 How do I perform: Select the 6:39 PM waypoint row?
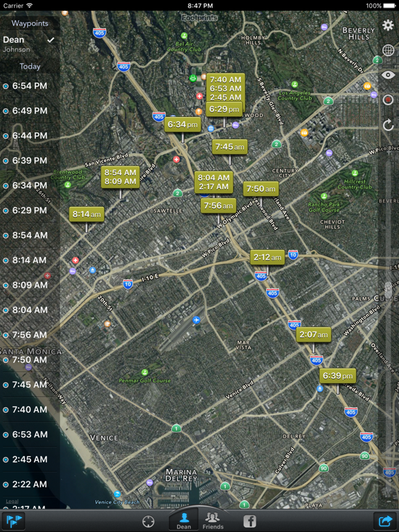30,161
